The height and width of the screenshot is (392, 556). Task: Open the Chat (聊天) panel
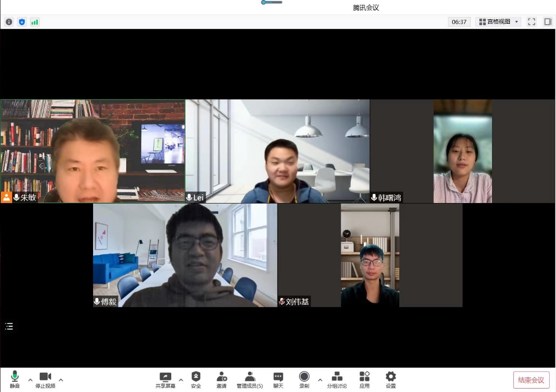click(278, 379)
